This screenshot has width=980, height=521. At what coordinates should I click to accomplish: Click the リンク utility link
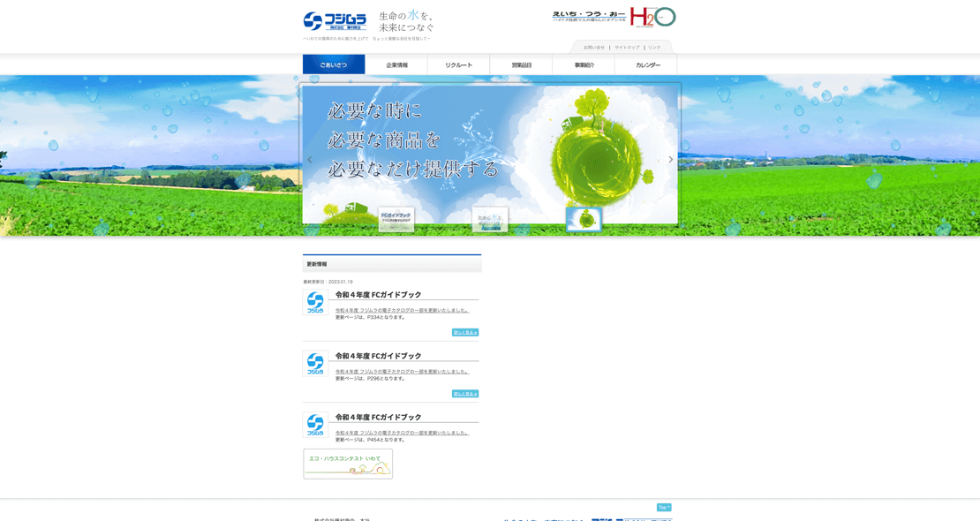(x=654, y=48)
